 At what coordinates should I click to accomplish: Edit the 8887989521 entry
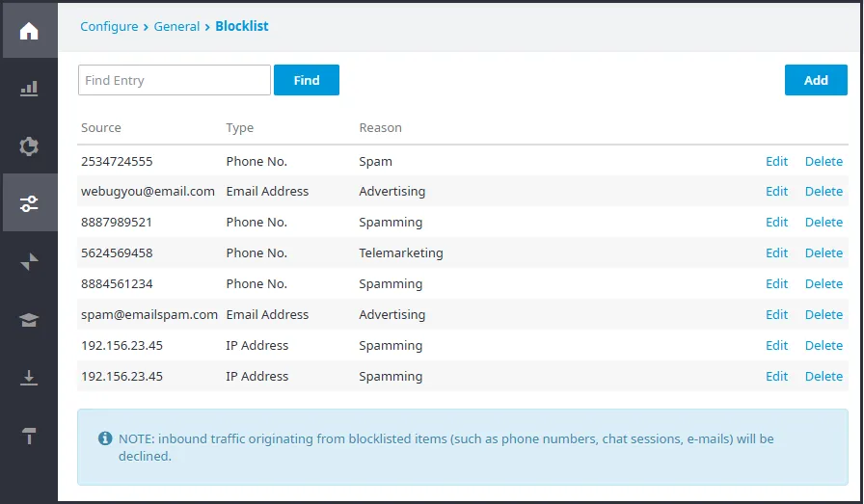(777, 222)
